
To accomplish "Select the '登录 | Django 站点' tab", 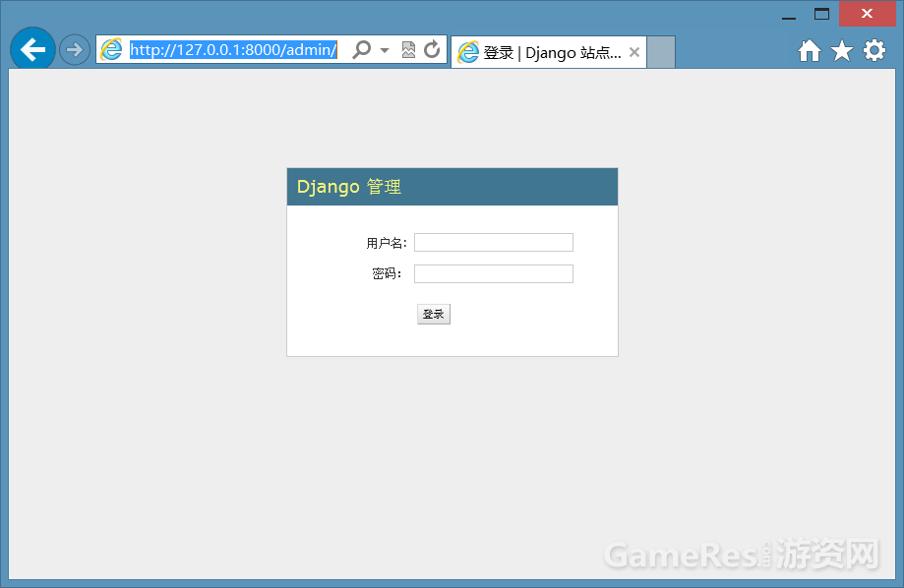I will coord(548,52).
